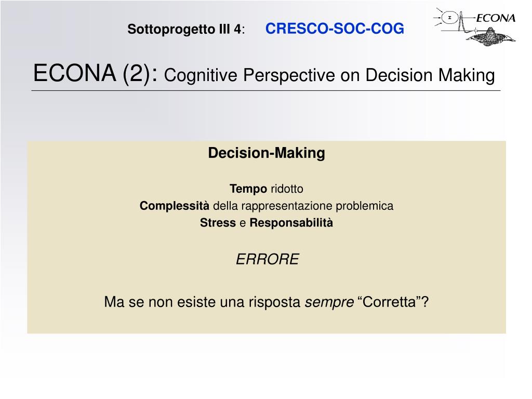Screen dimensions: 532x399
Task: Click the italic word sempre
Action: 329,302
